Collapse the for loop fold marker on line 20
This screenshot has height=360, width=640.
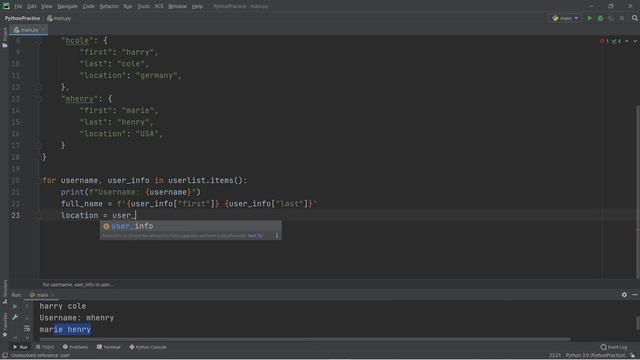pyautogui.click(x=39, y=180)
